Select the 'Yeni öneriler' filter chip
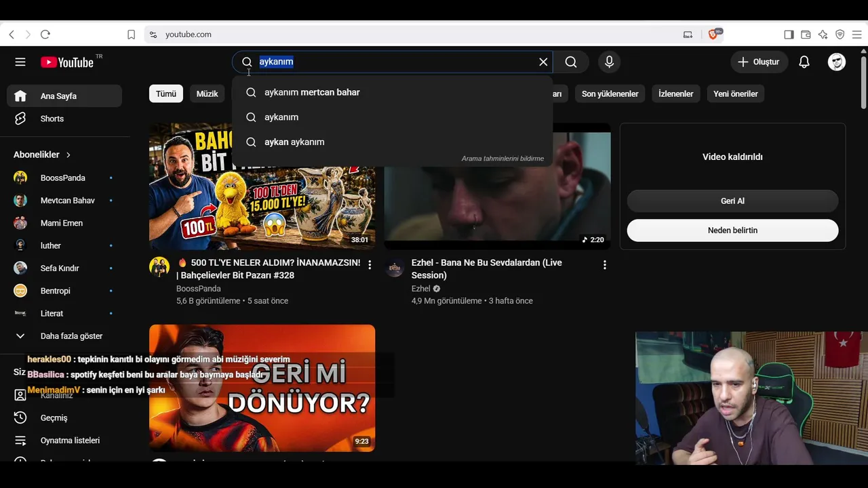 point(736,94)
